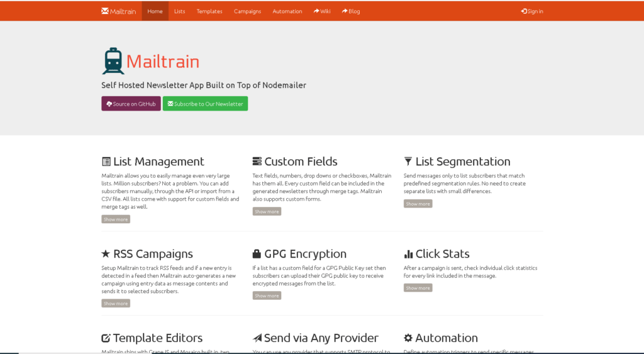
Task: Click the envelope icon on Subscribe button
Action: click(170, 104)
